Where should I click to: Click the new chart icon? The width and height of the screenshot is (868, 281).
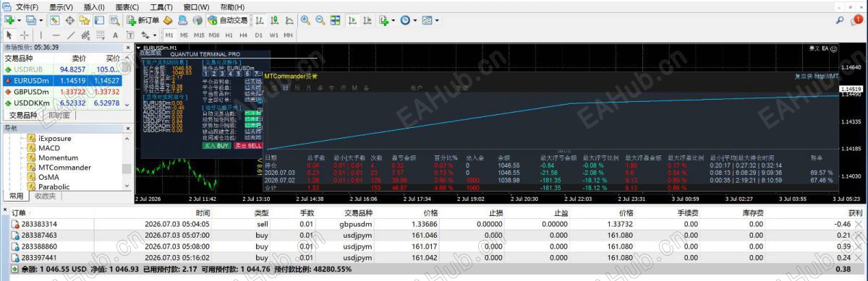point(9,20)
